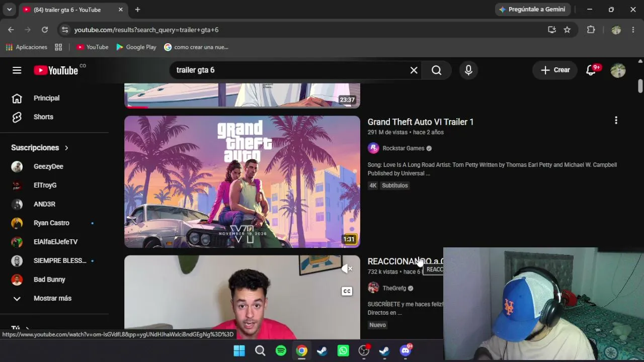Unmute the TheGrefg video preview
This screenshot has width=644, height=362.
(x=347, y=269)
